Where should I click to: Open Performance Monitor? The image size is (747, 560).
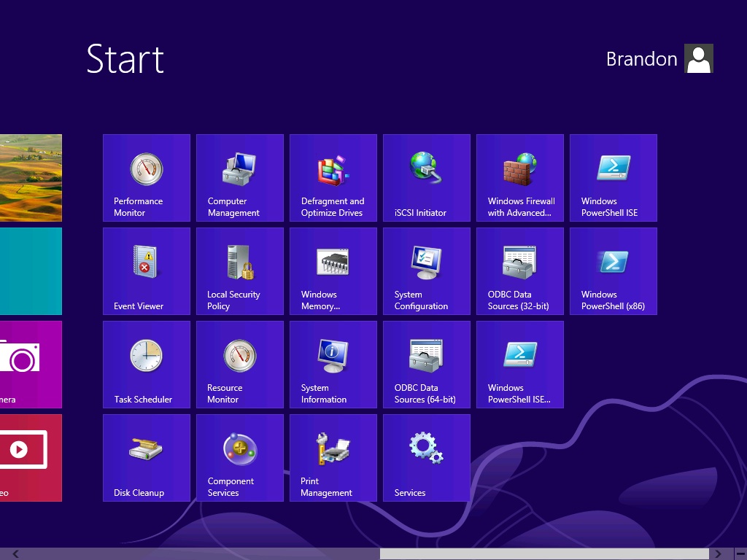click(x=146, y=178)
